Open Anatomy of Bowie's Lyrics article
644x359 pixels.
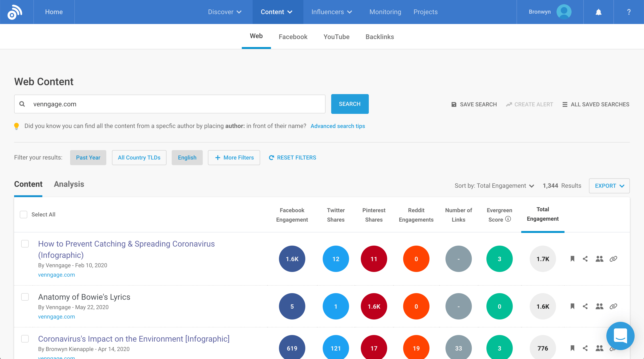point(84,297)
